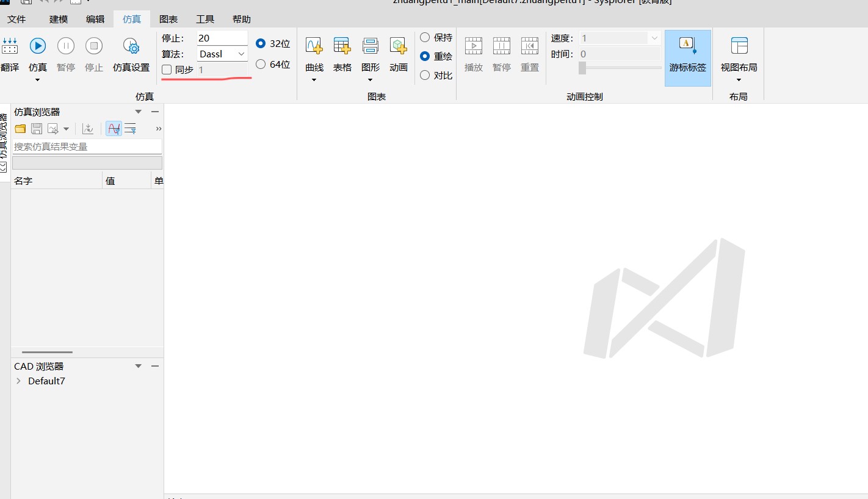Click the 视图布局 (View Layout) icon

(x=739, y=46)
